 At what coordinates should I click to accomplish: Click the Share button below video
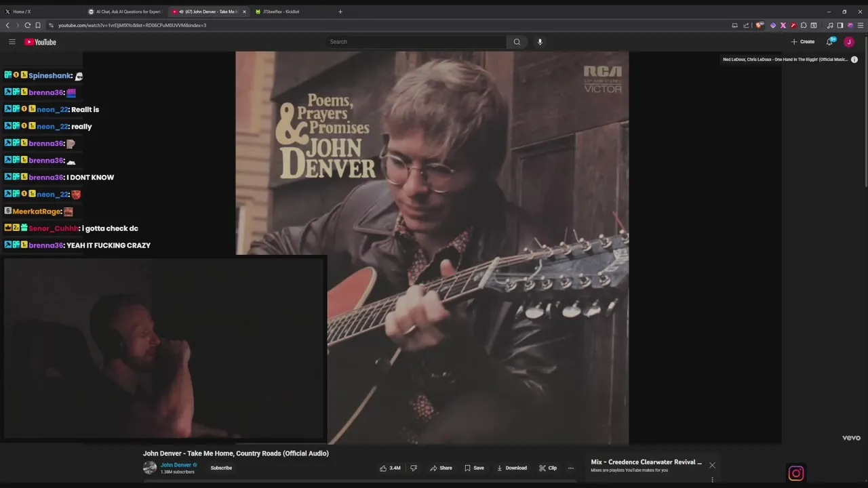click(441, 468)
